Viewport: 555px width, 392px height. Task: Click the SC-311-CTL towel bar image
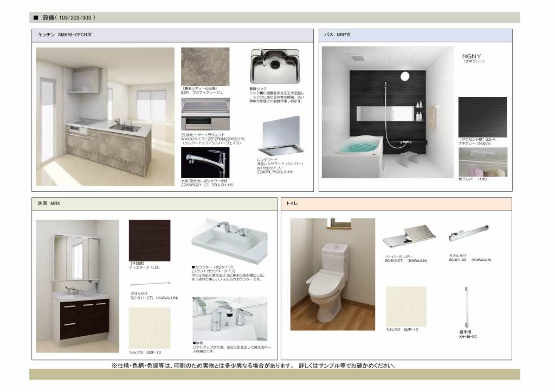(x=150, y=284)
